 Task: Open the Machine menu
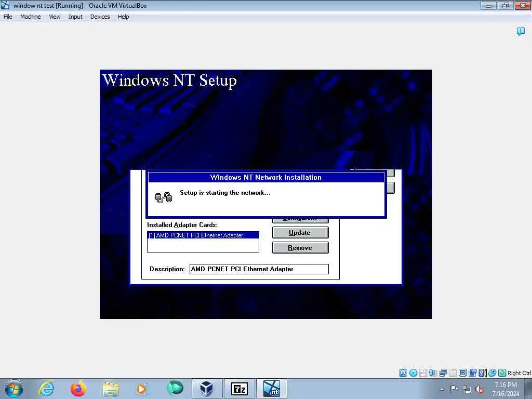[x=30, y=17]
